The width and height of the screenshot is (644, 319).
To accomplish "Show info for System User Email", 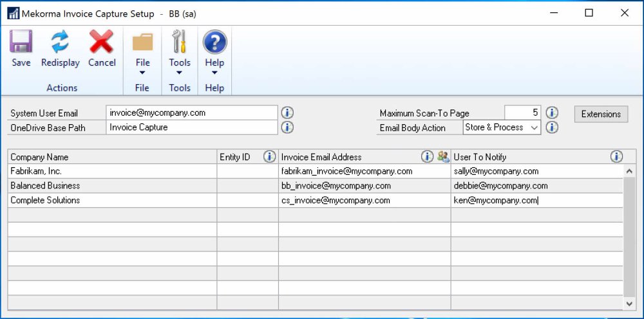I will click(287, 113).
